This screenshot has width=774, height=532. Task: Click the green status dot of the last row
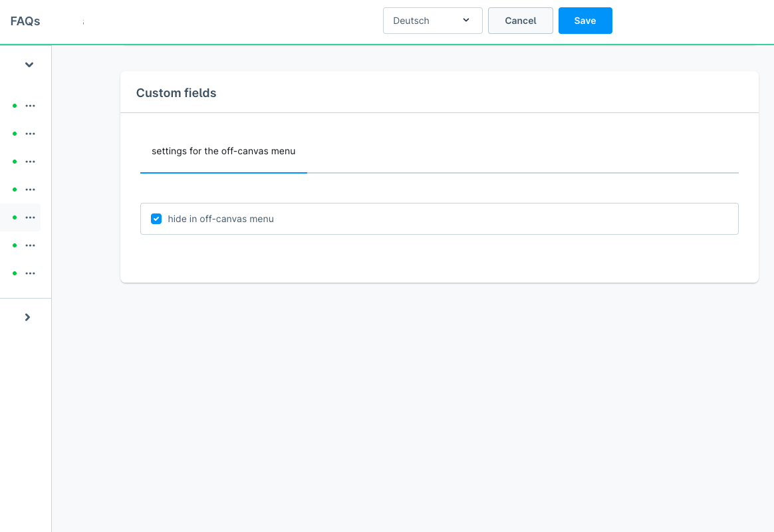(15, 273)
